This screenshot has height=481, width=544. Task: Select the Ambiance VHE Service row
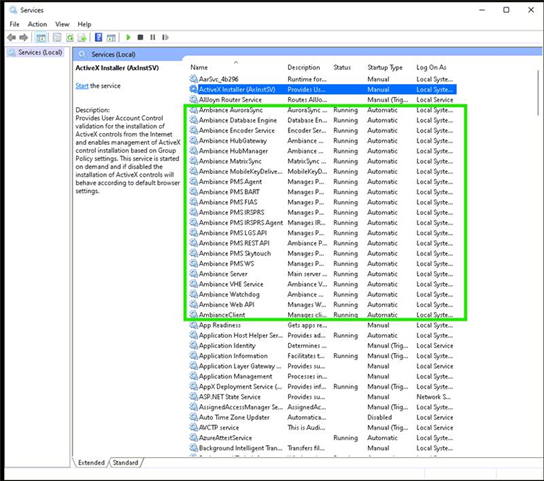323,284
